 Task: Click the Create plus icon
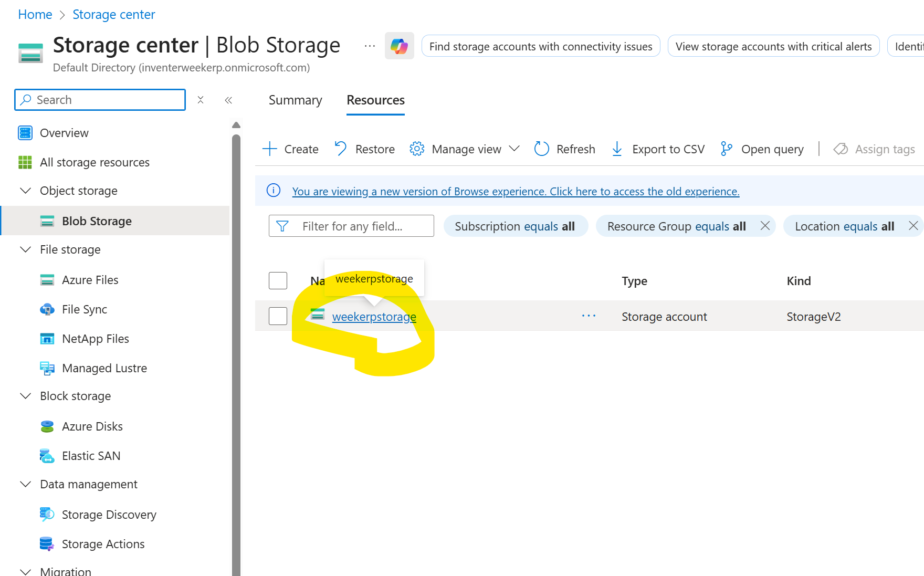tap(269, 149)
